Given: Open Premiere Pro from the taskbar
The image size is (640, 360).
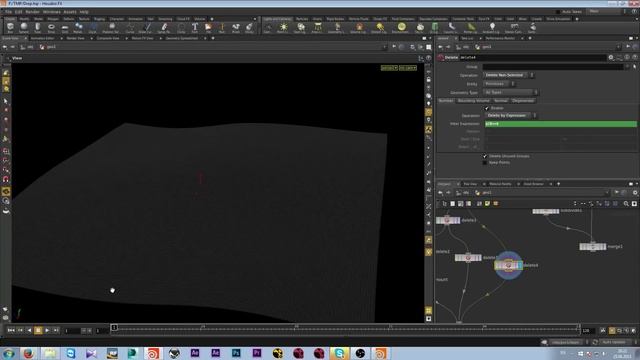Looking at the screenshot, I should tap(257, 353).
